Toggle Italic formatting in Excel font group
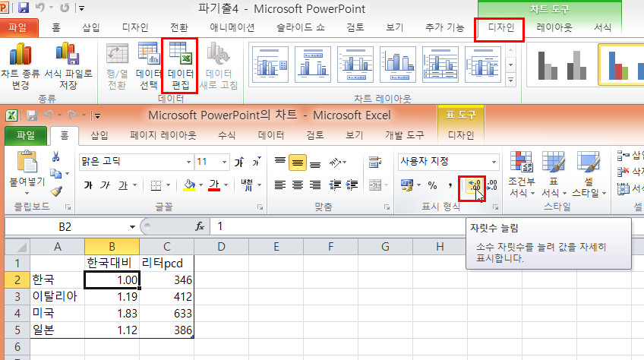This screenshot has width=644, height=360. [105, 185]
